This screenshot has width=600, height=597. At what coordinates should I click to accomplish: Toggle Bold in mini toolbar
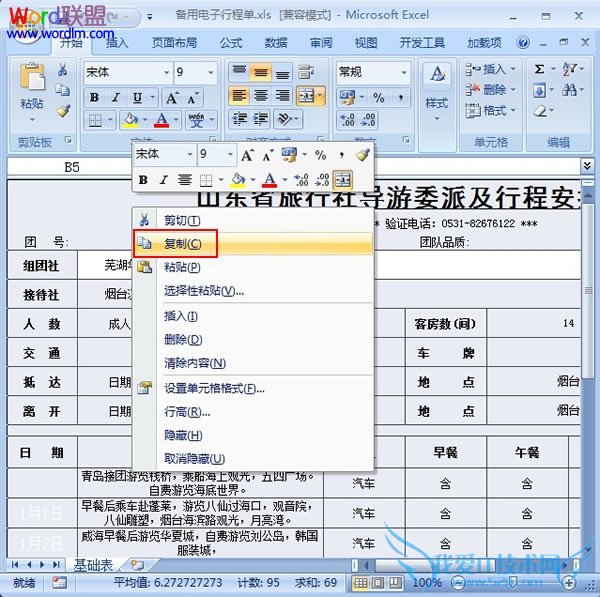143,179
